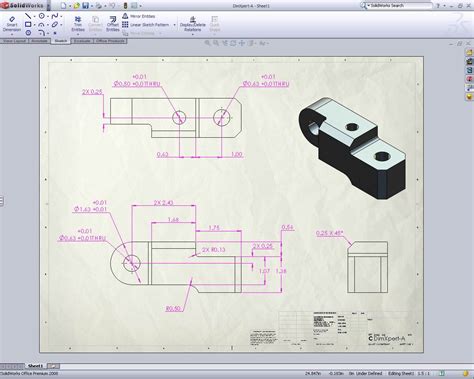Click the Convert Entities tool
This screenshot has height=379, width=474.
[x=95, y=24]
